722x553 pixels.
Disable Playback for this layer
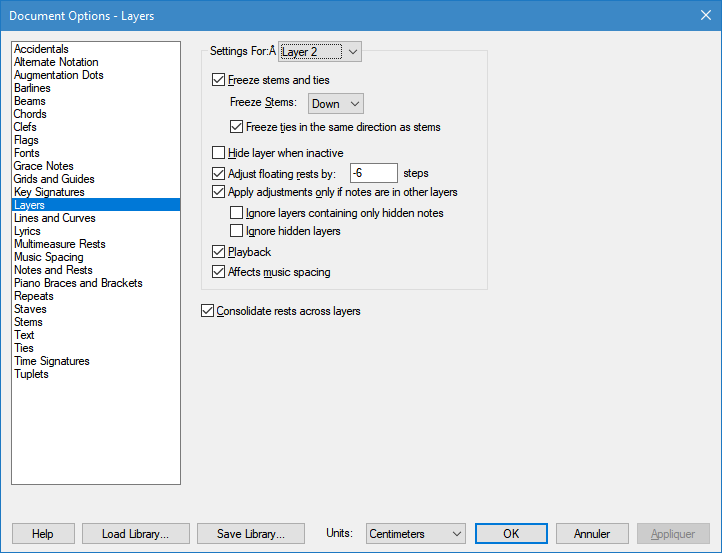coord(220,252)
